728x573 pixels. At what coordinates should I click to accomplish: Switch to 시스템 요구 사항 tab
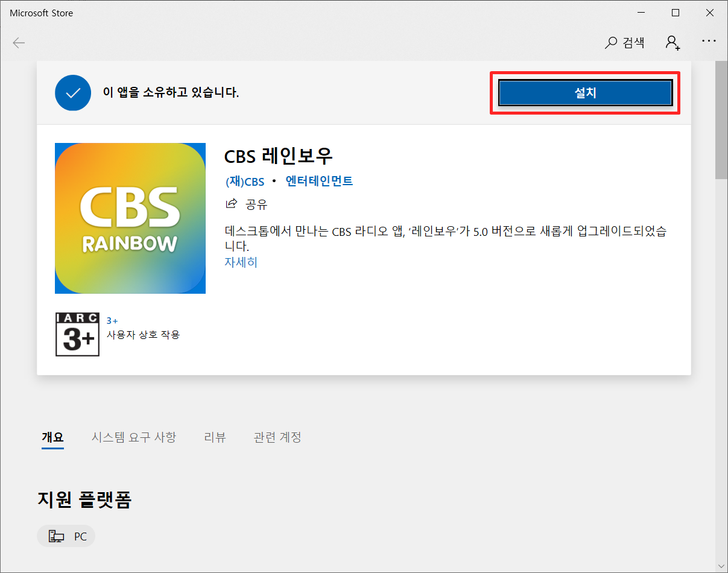134,437
